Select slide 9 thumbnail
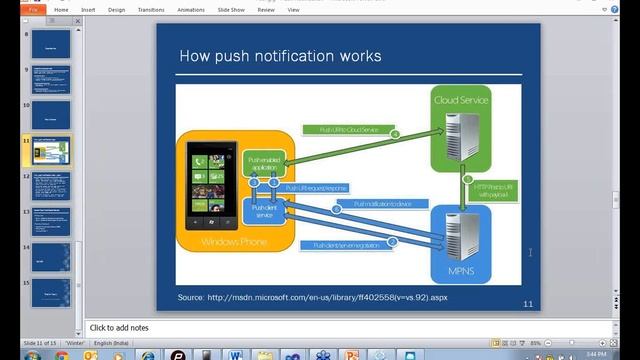Screen dimensions: 640x360 pos(51,80)
